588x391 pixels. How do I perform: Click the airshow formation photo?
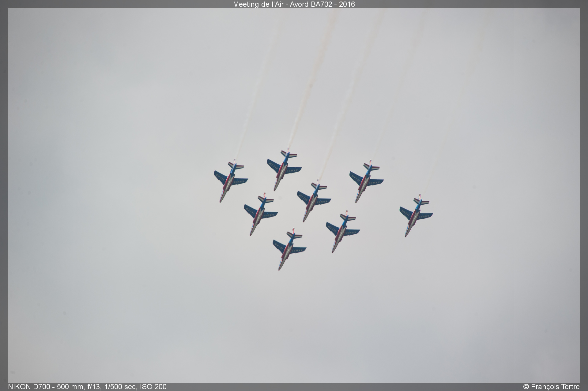click(x=294, y=195)
